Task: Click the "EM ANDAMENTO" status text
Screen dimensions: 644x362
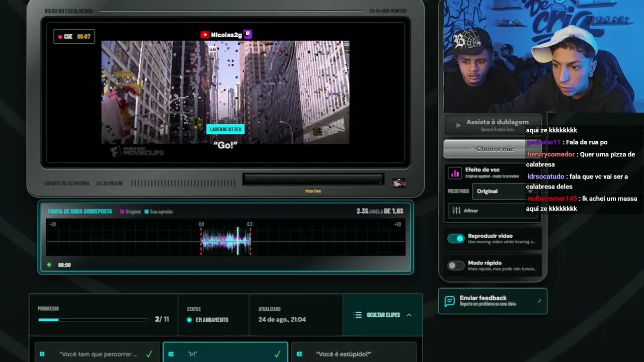Action: pos(212,320)
